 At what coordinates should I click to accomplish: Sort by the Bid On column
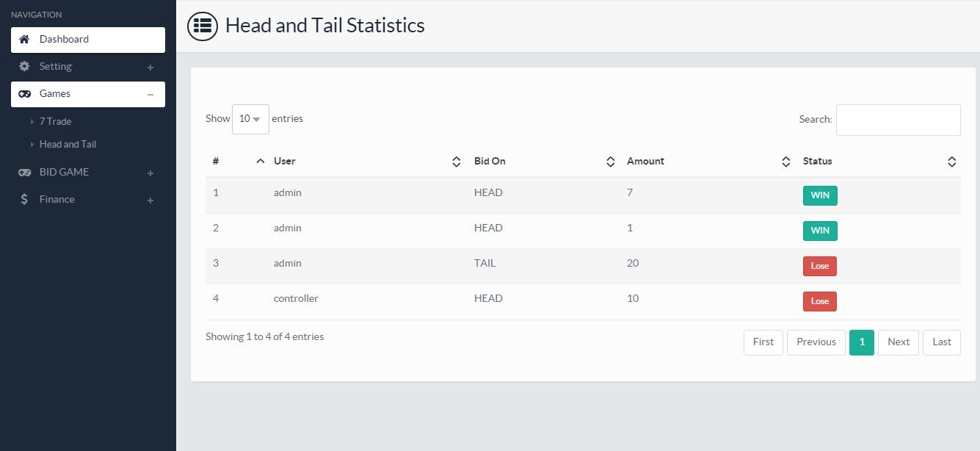610,162
